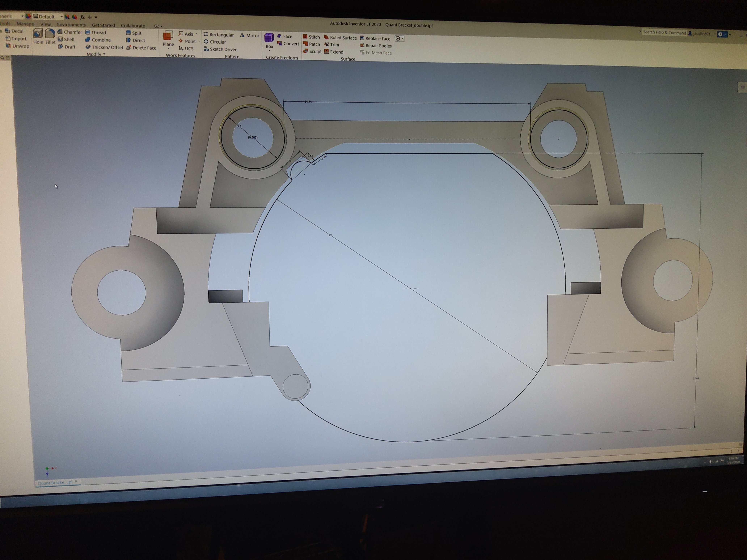
Task: Open the Tools ribbon tab
Action: tap(5, 24)
